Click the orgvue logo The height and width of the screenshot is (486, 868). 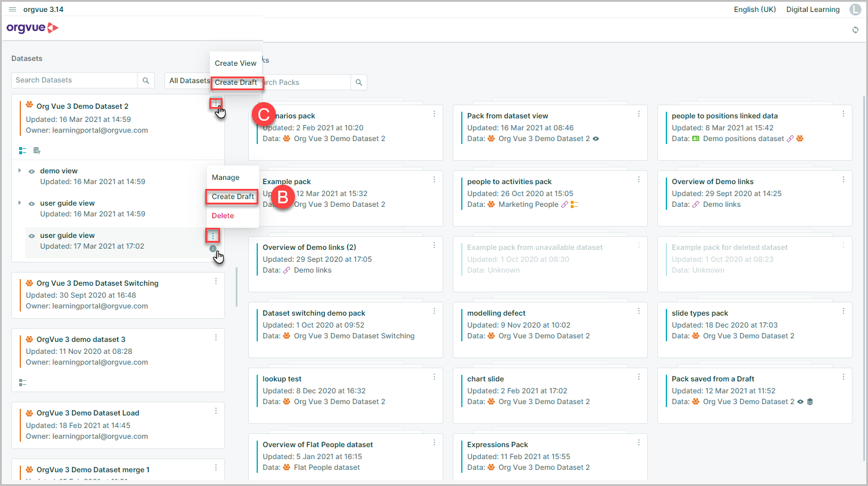pos(32,28)
